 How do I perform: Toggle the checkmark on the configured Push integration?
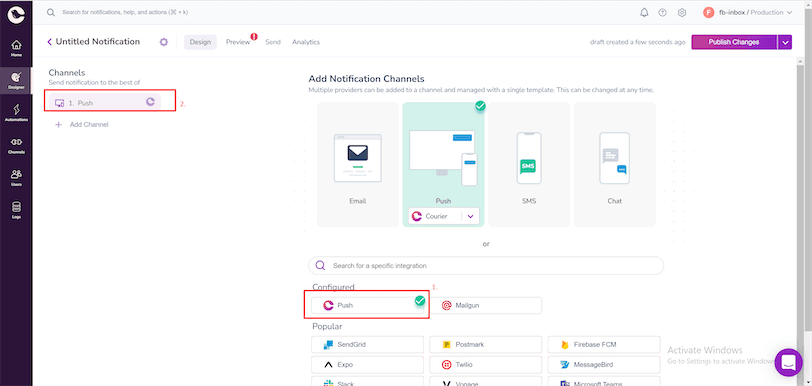(420, 301)
